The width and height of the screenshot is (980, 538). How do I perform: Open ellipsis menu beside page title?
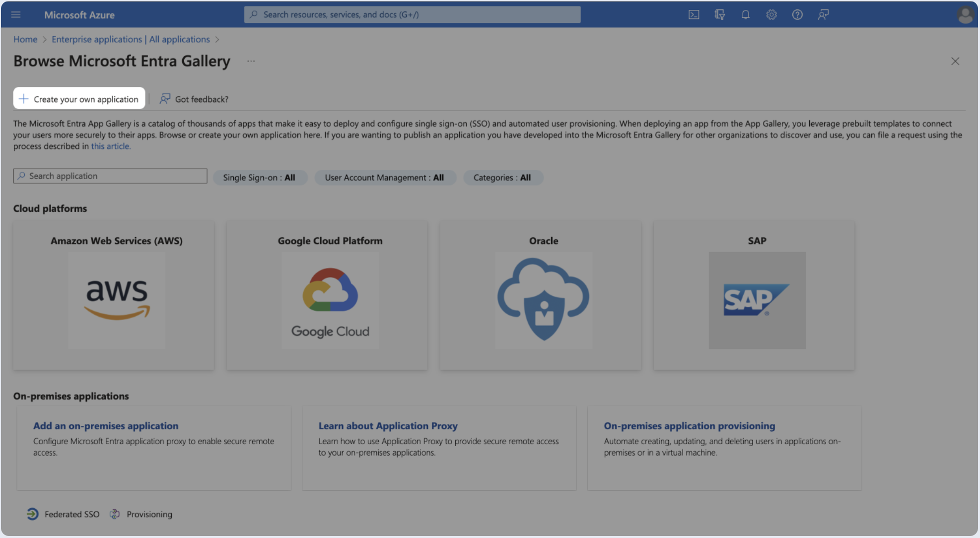coord(251,61)
